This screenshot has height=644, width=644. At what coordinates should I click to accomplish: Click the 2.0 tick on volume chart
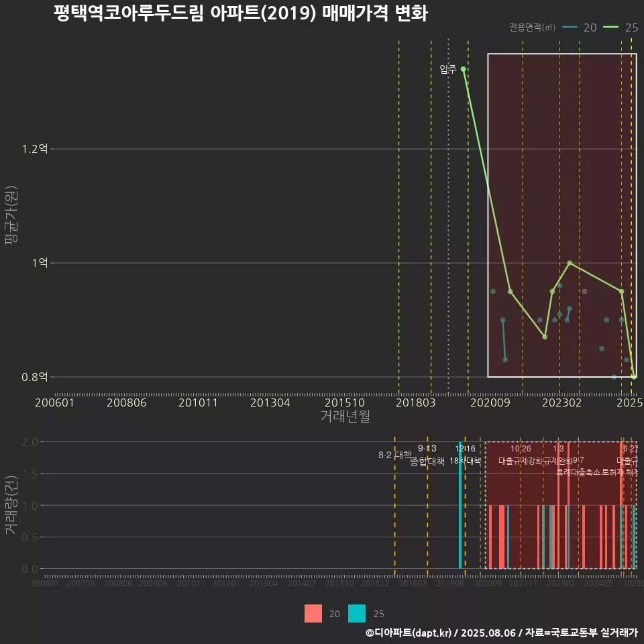(x=30, y=442)
